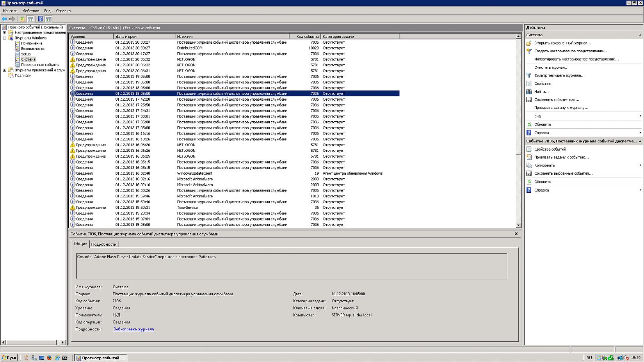Collapse the Система actions section
The image size is (644, 362).
[640, 35]
